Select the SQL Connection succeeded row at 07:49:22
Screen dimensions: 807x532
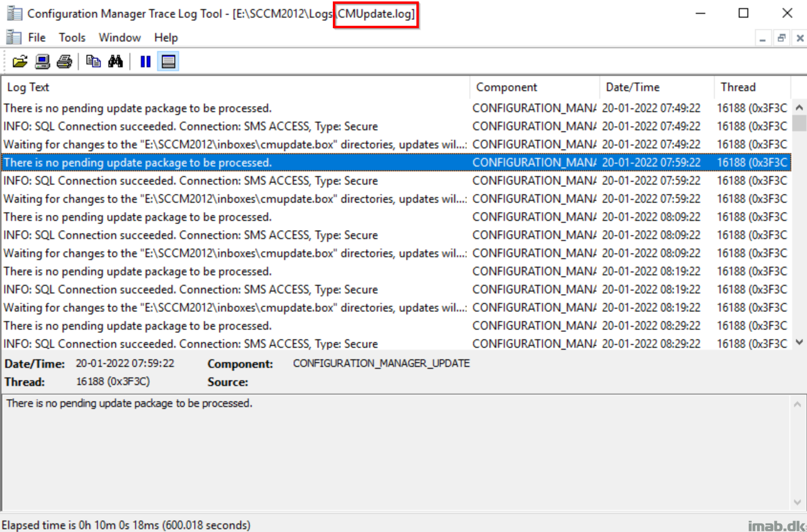[x=396, y=126]
